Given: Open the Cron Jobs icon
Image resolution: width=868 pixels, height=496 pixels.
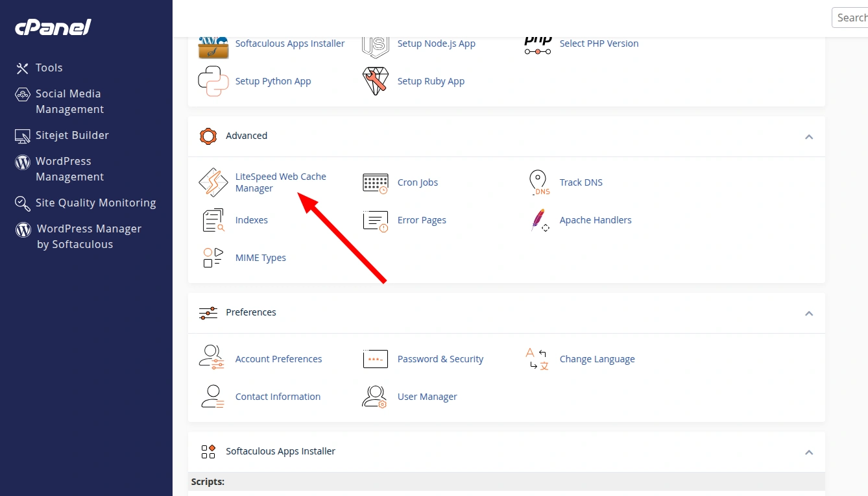Looking at the screenshot, I should [375, 182].
